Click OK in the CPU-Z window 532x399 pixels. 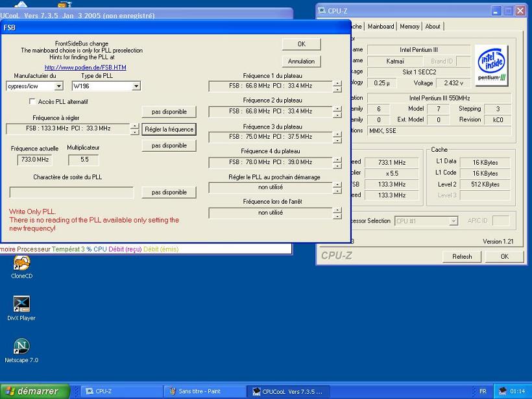[x=505, y=256]
